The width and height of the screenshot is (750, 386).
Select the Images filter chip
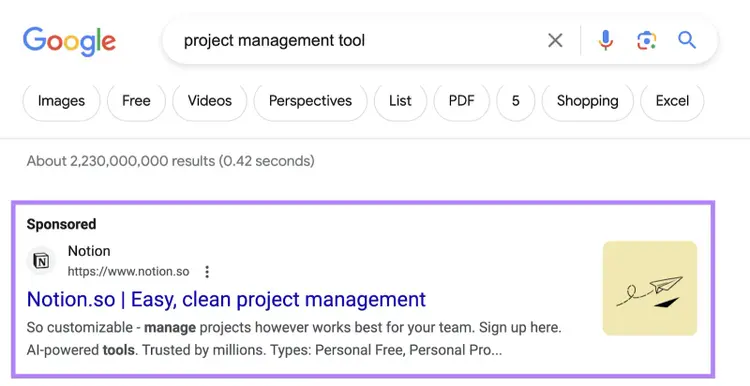[x=61, y=101]
